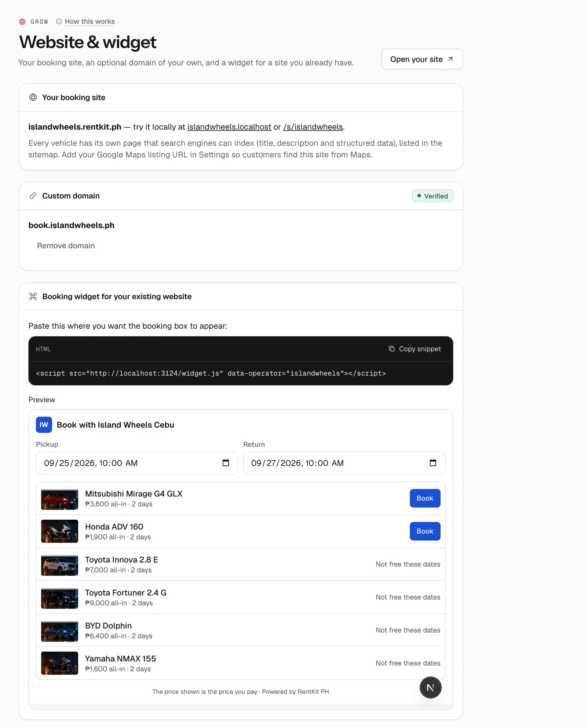Click the Open your site button
Screen dimensions: 587x728
tap(422, 59)
